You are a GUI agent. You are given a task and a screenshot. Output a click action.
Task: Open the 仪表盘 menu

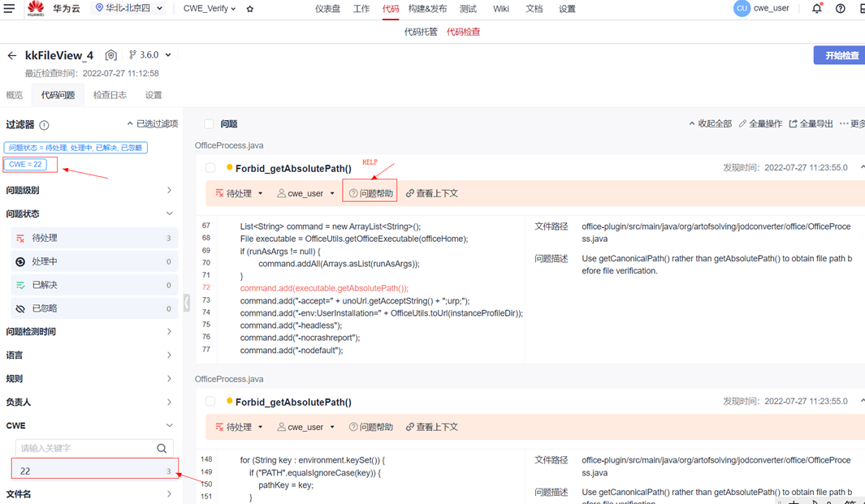point(327,9)
